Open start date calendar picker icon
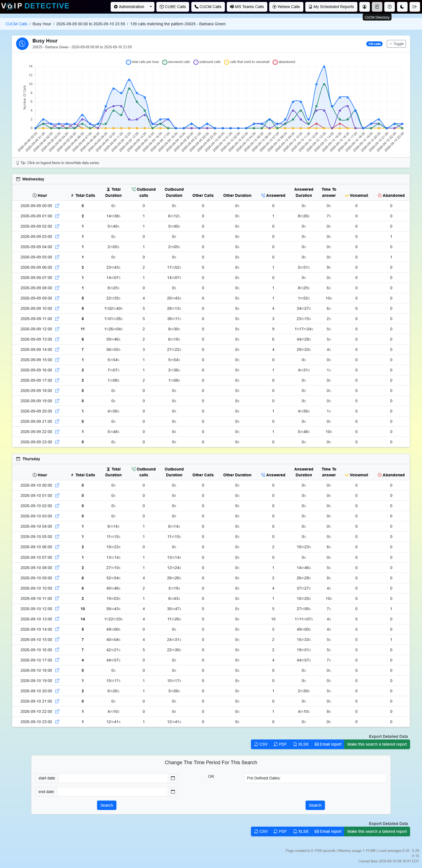 coord(173,778)
